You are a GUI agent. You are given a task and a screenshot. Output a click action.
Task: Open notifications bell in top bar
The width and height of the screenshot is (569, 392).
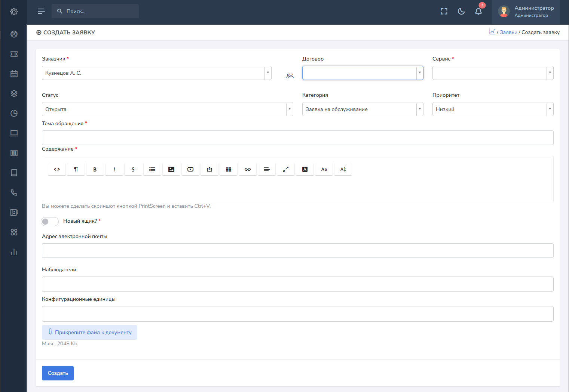pyautogui.click(x=478, y=11)
